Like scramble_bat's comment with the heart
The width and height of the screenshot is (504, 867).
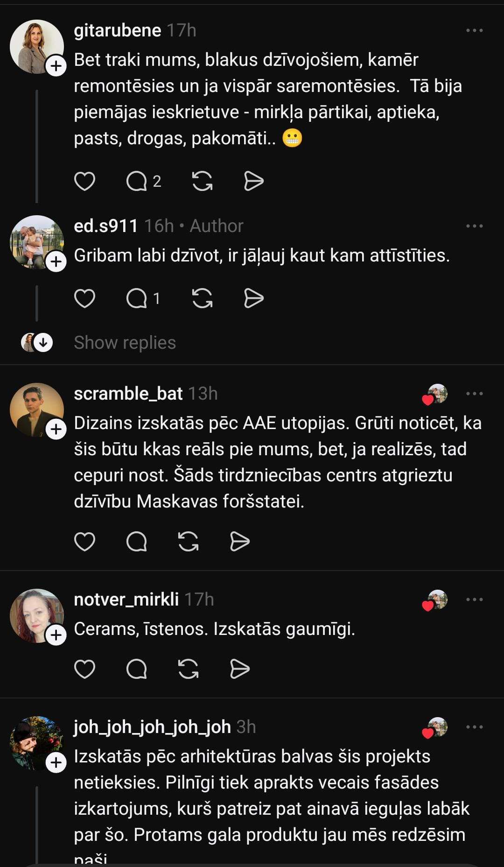point(84,542)
